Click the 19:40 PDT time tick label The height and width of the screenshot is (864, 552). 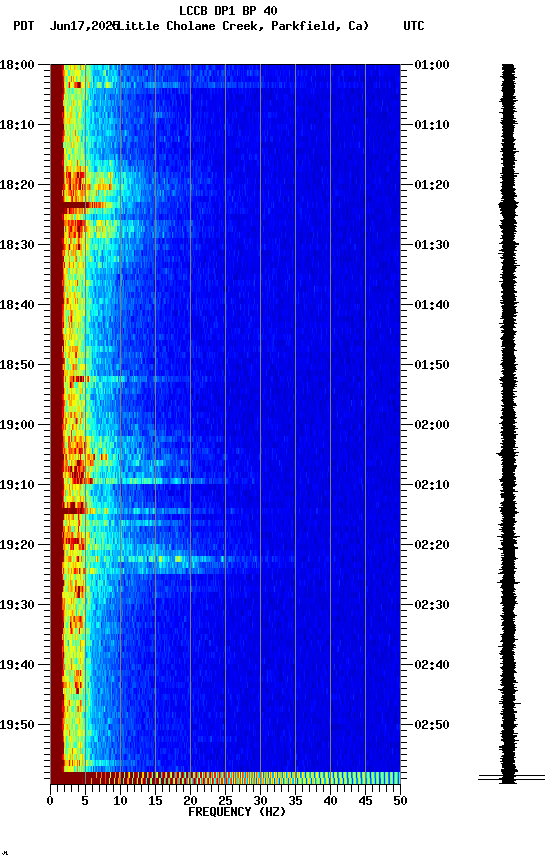click(x=17, y=665)
